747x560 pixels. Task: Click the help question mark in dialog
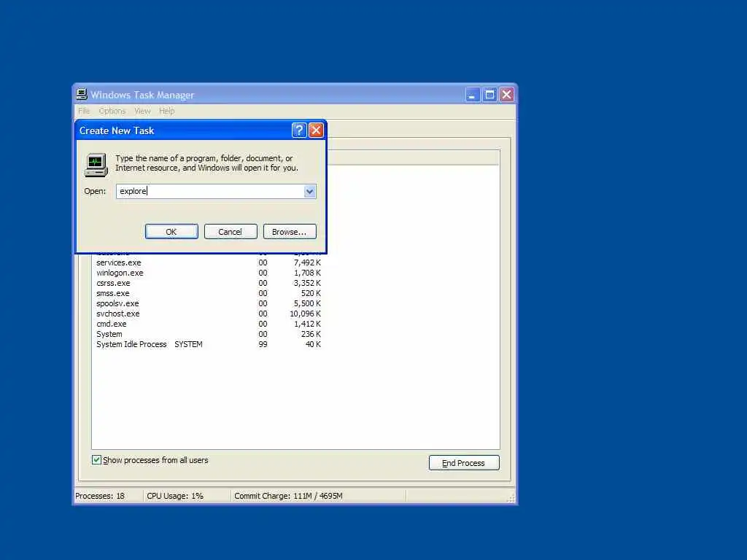pyautogui.click(x=298, y=131)
